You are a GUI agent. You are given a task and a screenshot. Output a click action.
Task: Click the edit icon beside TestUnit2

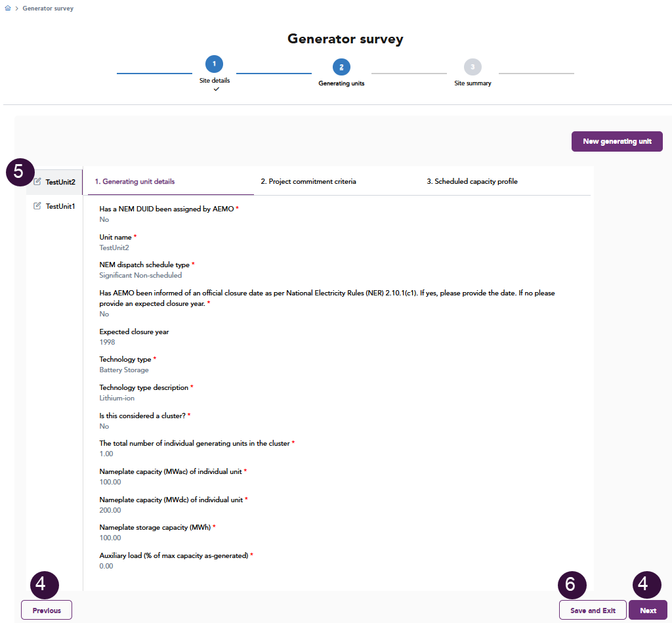37,182
